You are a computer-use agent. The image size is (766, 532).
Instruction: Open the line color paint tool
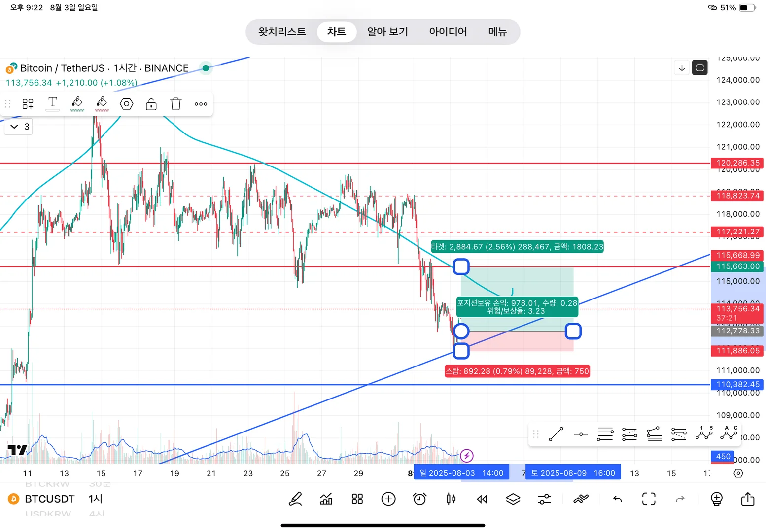77,104
